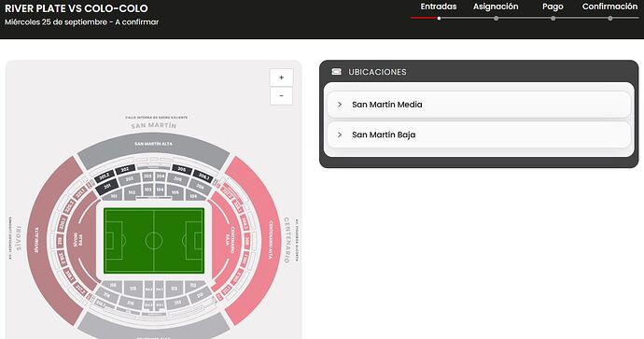This screenshot has height=339, width=644.
Task: Click the ticket icon beside Ubicaciones
Action: (336, 72)
